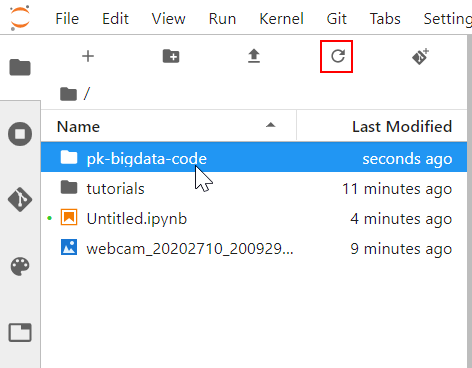Sort files by Name column
Viewport: 472px width, 368px height.
(x=168, y=127)
